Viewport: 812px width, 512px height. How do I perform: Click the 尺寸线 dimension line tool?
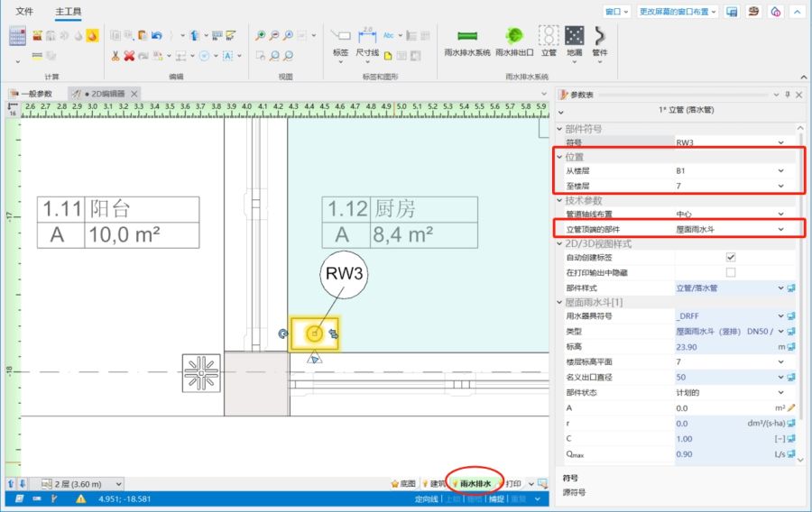click(367, 36)
